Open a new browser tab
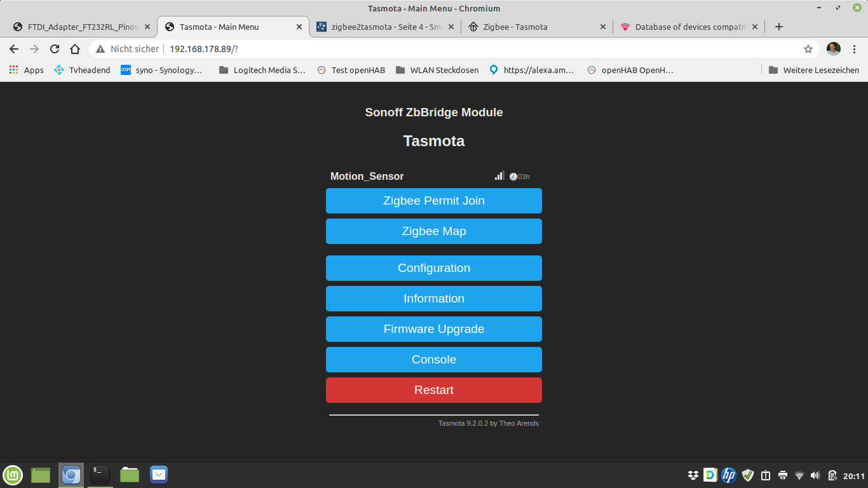Screen dimensions: 868x488 click(779, 27)
